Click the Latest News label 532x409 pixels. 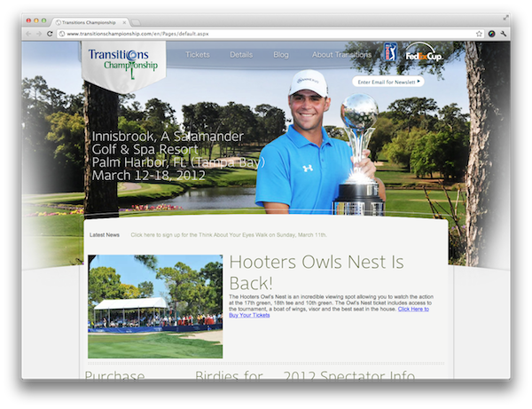coord(104,235)
